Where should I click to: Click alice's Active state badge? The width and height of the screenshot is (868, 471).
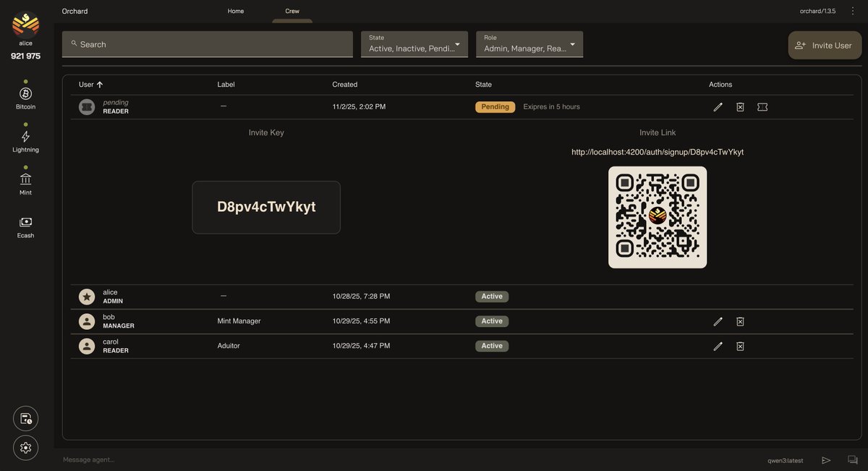pyautogui.click(x=492, y=297)
